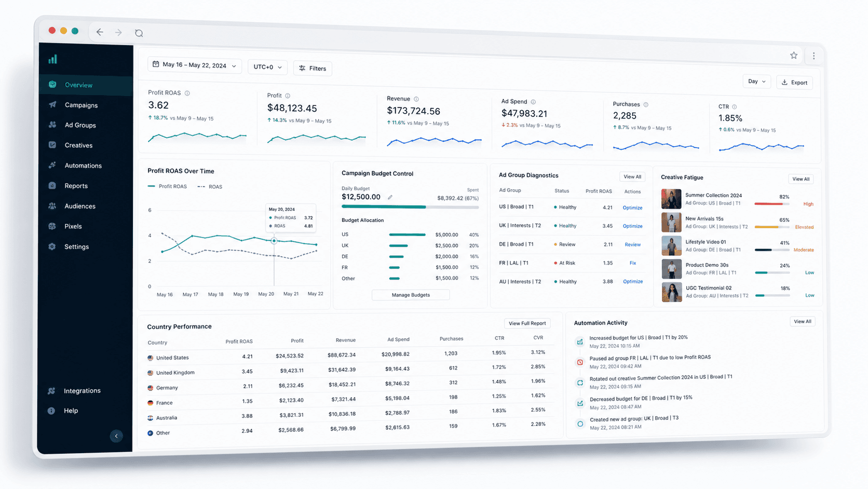
Task: Collapse the sidebar with the chevron button
Action: (x=116, y=436)
